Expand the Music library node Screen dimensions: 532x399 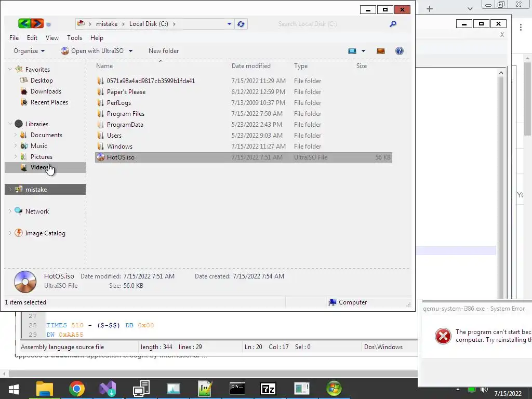[15, 145]
